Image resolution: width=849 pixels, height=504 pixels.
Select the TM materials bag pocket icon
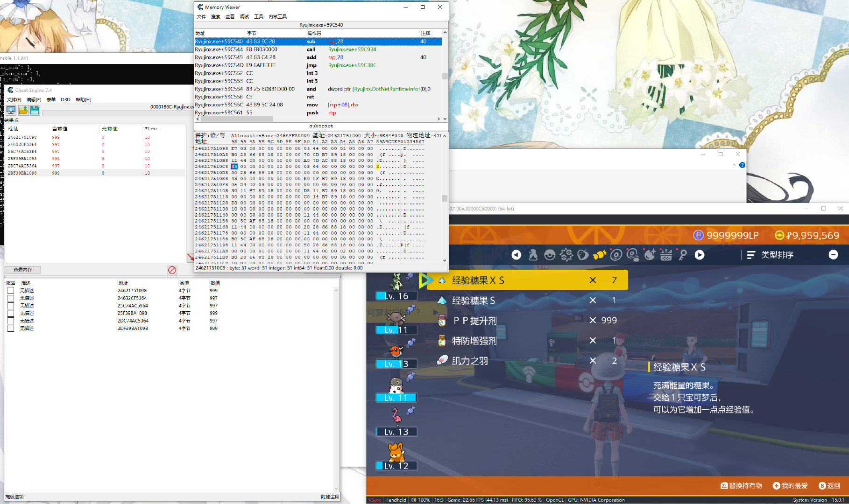633,255
